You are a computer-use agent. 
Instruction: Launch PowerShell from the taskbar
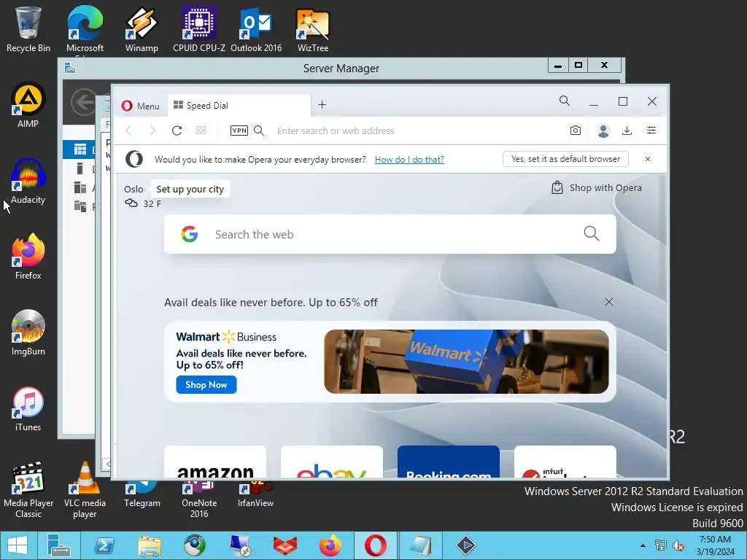(104, 545)
